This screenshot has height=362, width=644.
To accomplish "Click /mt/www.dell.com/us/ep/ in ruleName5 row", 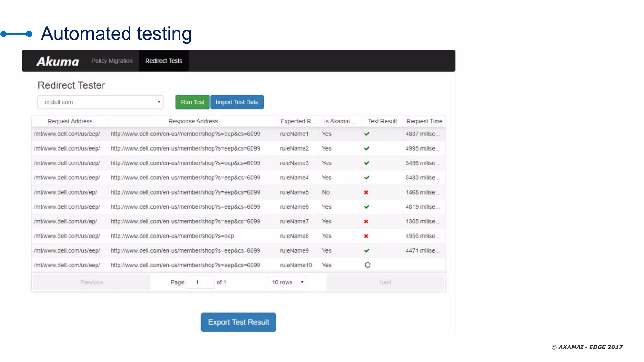I will [x=65, y=192].
